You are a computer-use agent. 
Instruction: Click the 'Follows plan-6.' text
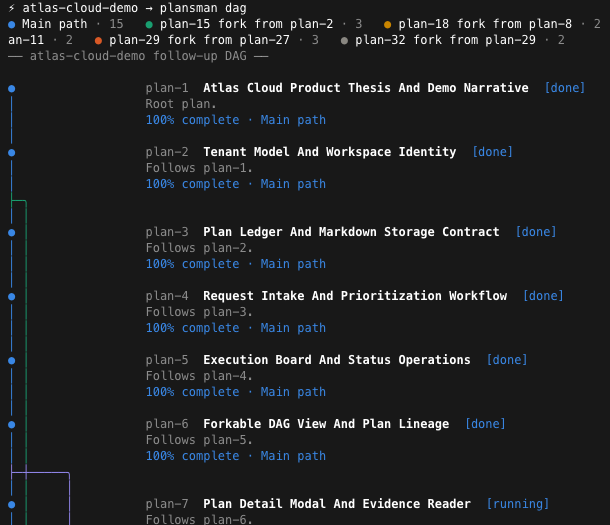tap(199, 520)
